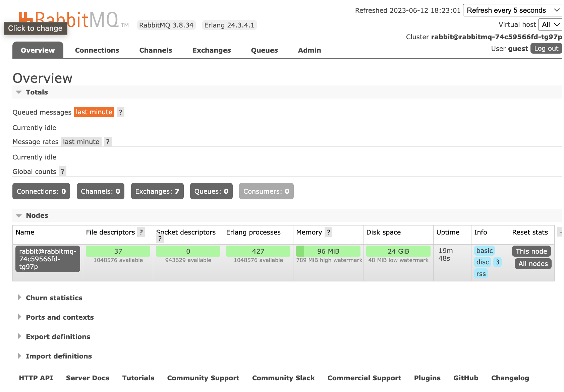Open help for Global counts
Image resolution: width=564 pixels, height=392 pixels.
[x=62, y=172]
